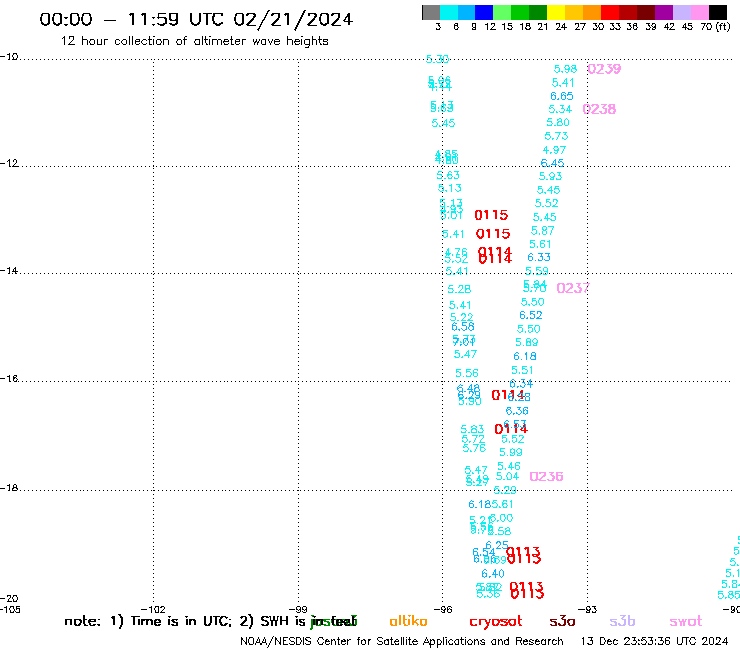Click the 'altika' satellite legend label
The width and height of the screenshot is (740, 650).
point(408,621)
